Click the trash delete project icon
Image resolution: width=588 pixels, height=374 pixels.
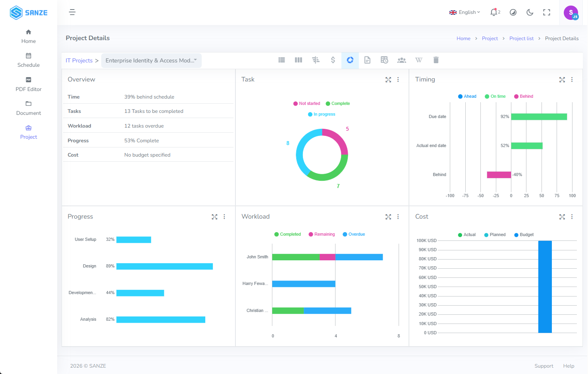[x=436, y=60]
